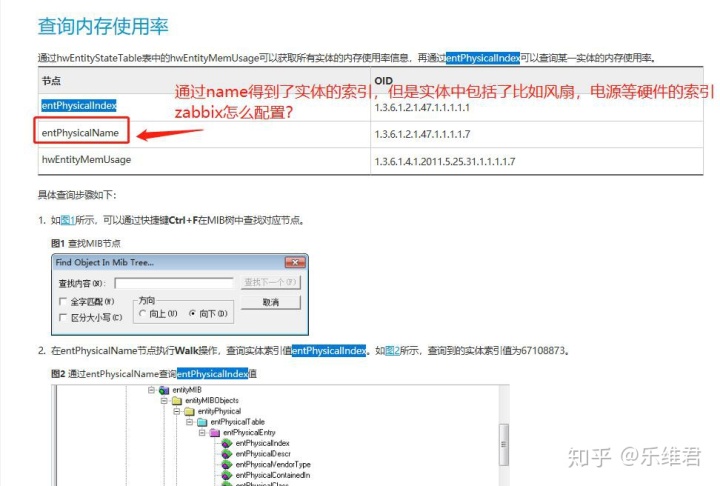Click the 取消 button in find dialog

[x=270, y=302]
